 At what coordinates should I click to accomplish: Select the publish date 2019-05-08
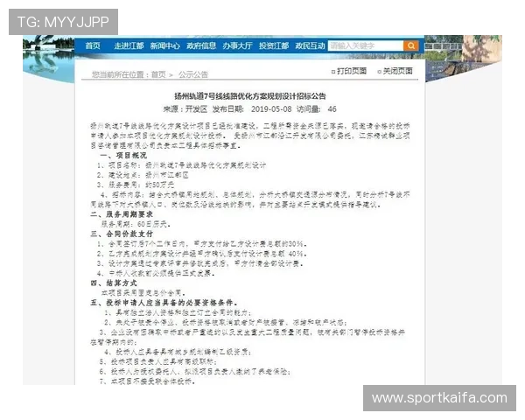click(271, 109)
